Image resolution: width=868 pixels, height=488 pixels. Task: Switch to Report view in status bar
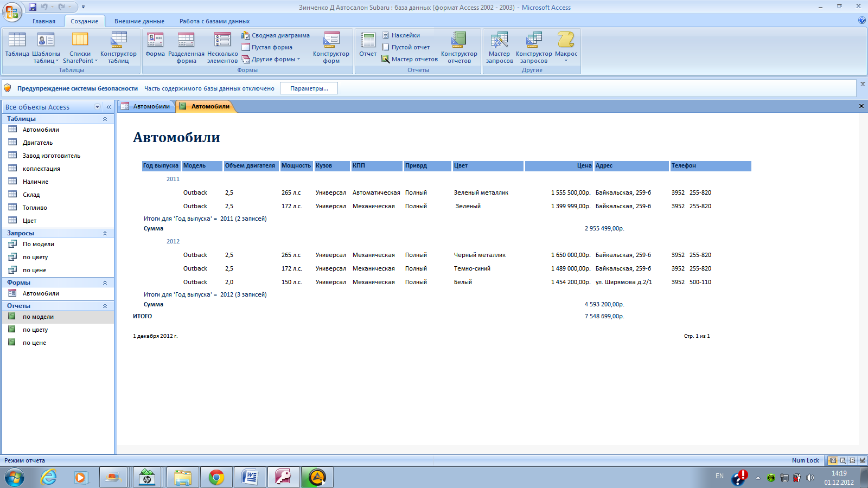coord(833,460)
